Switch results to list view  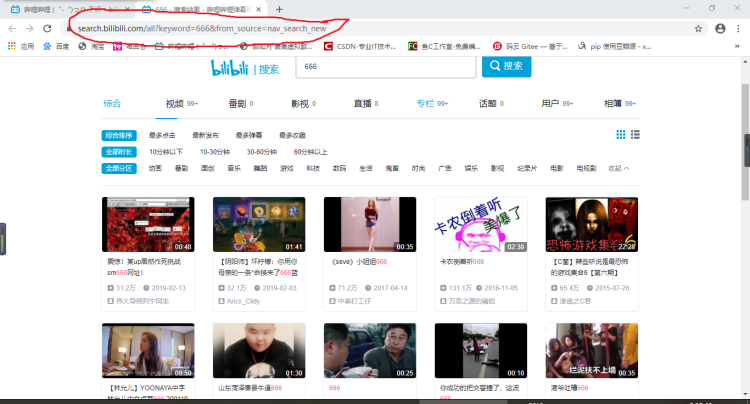[635, 135]
